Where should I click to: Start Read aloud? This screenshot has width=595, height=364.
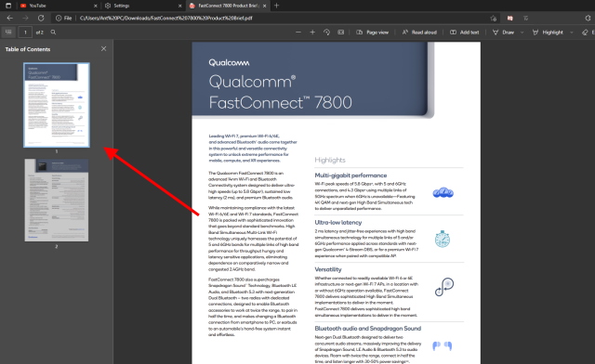tap(419, 32)
